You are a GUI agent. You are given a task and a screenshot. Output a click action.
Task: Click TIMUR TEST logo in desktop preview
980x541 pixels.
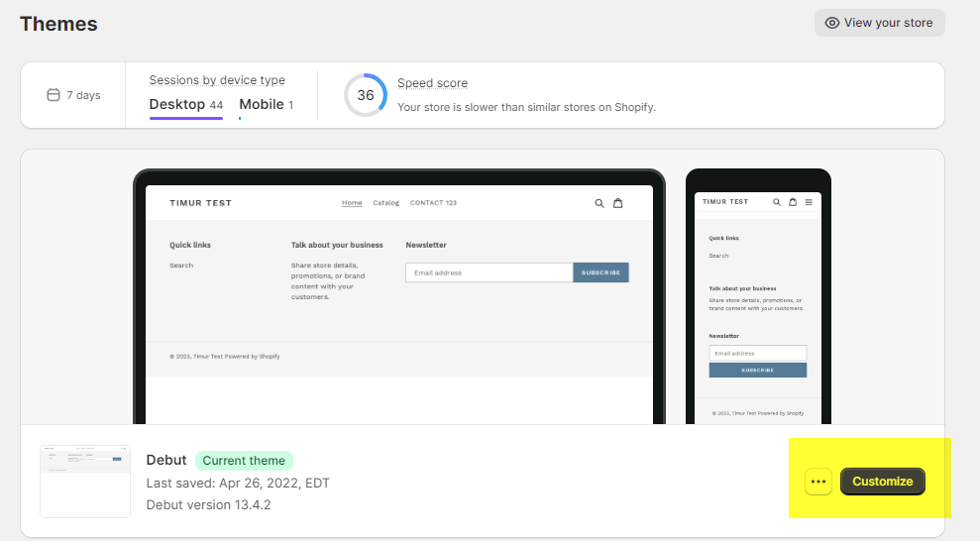click(x=200, y=203)
